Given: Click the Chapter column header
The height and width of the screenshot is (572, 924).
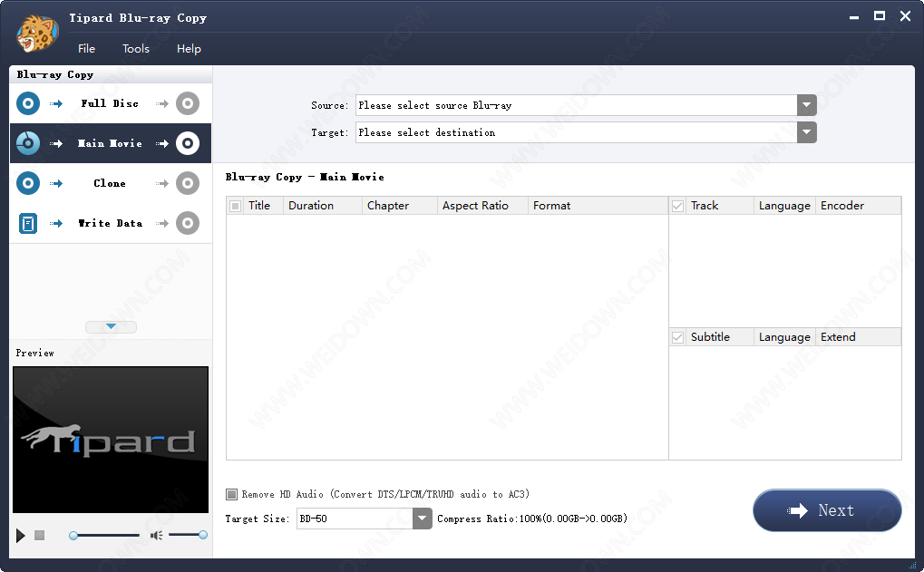Looking at the screenshot, I should click(x=400, y=206).
